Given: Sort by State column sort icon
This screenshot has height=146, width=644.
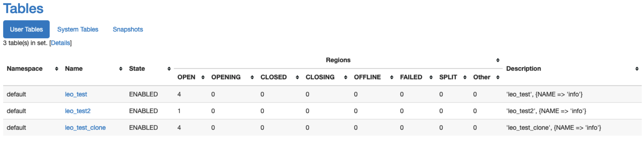Looking at the screenshot, I should 169,69.
